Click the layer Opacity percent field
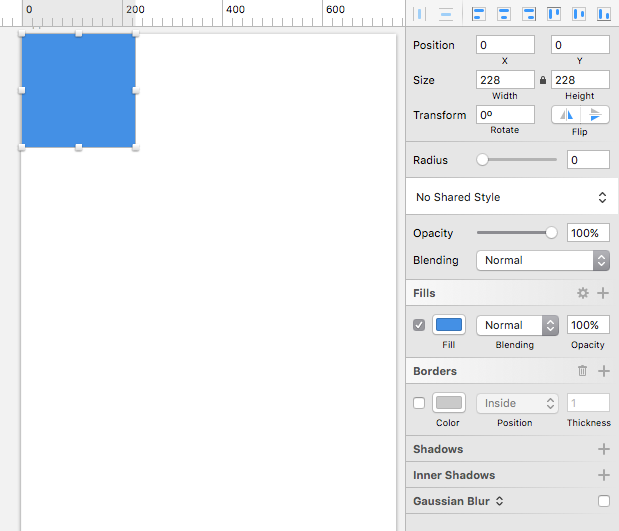 pyautogui.click(x=588, y=233)
